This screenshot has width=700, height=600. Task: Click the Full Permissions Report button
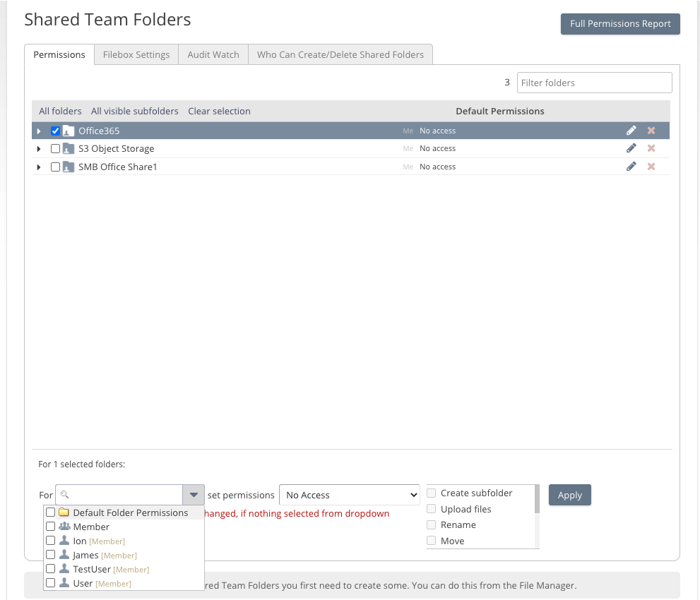[x=620, y=23]
